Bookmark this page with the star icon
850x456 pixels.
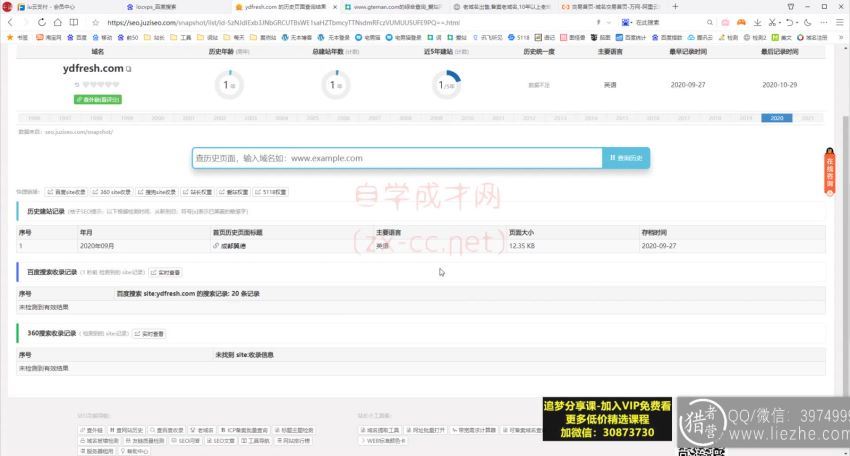click(95, 23)
